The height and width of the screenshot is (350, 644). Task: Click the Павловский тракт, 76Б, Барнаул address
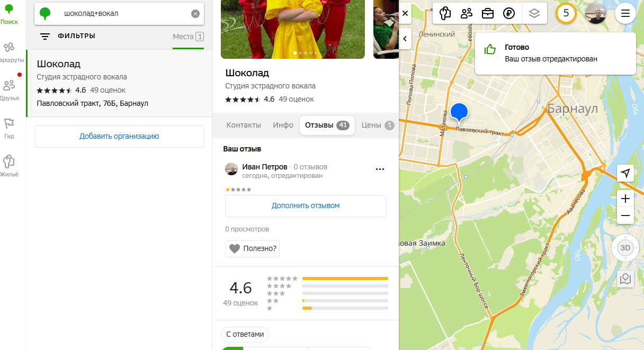(93, 103)
